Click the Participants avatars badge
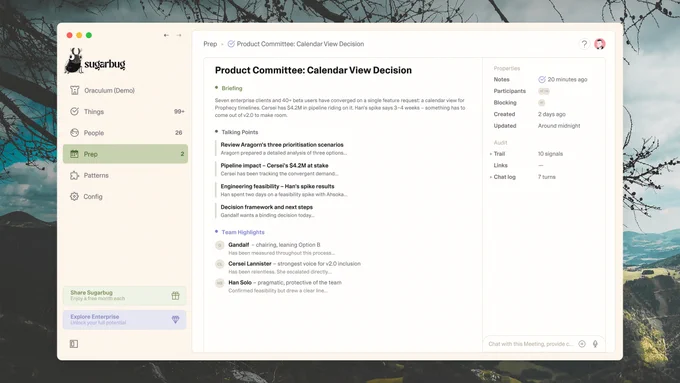The image size is (680, 383). click(544, 91)
